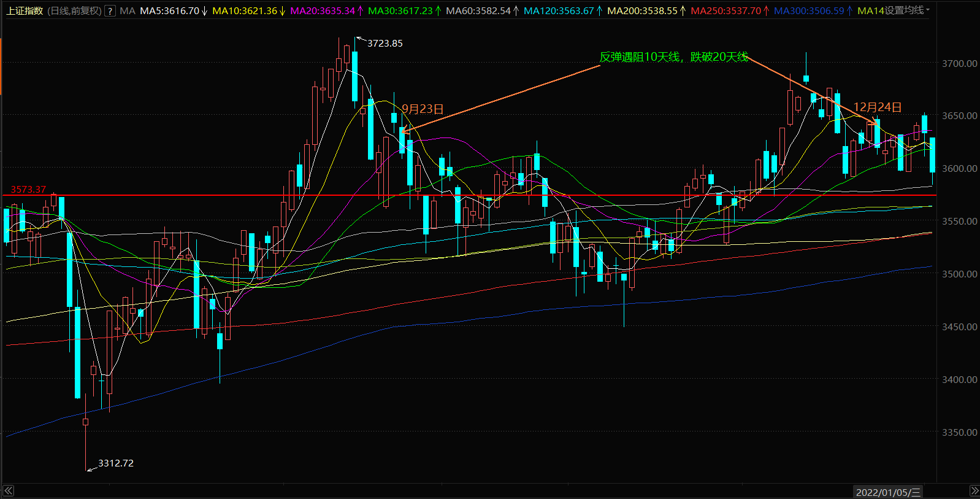Click the double-right scroll arrow at bottom right
This screenshot has width=980, height=499.
click(x=974, y=490)
